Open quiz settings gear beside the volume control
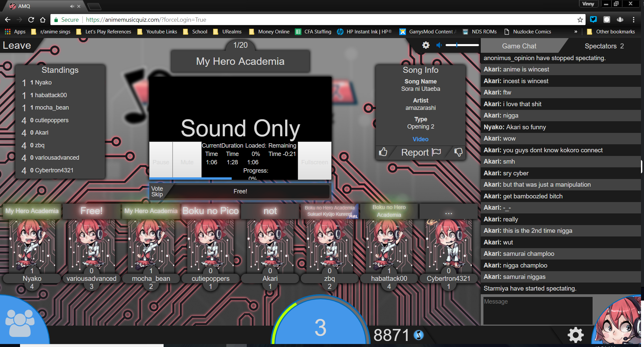The width and height of the screenshot is (644, 347). click(x=426, y=45)
